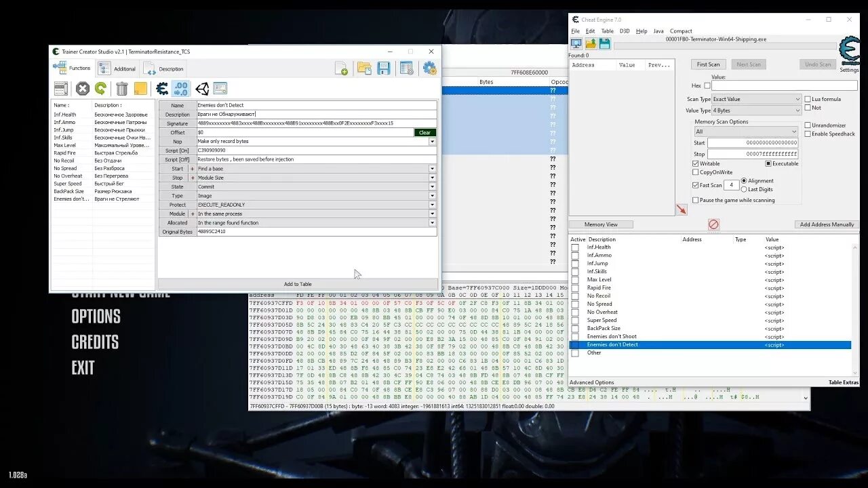Viewport: 868px width, 488px height.
Task: Toggle the Not checkbox
Action: click(808, 108)
